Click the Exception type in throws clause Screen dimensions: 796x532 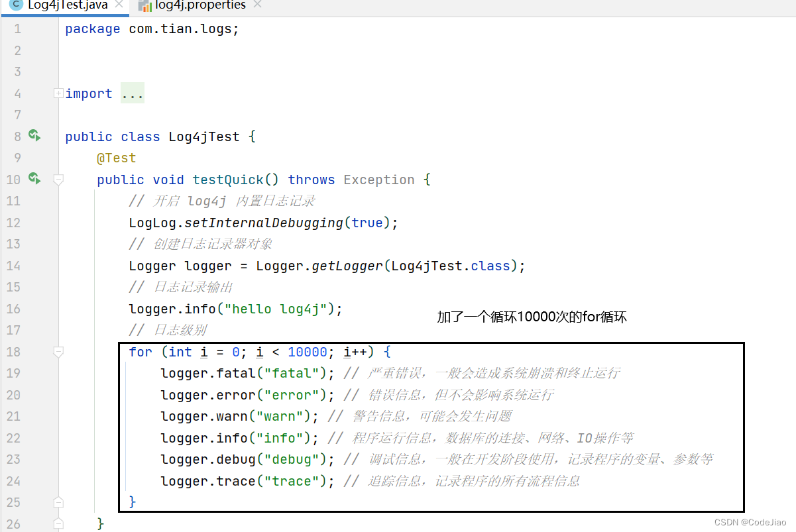pyautogui.click(x=379, y=180)
